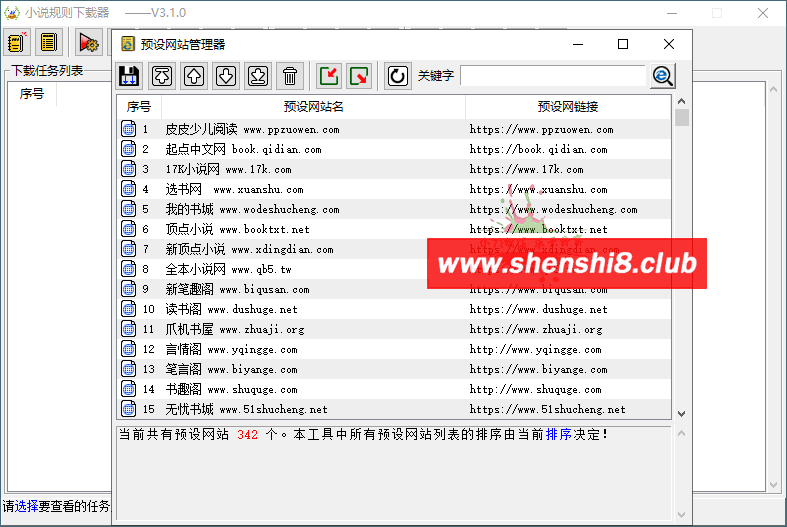787x527 pixels.
Task: Close the 预设网站管理器 window
Action: click(x=669, y=44)
